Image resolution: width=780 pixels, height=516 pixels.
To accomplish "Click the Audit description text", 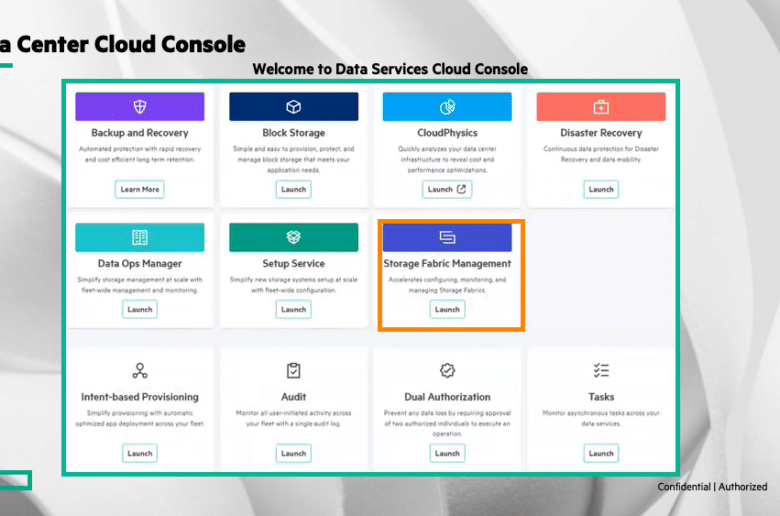I will (x=293, y=418).
